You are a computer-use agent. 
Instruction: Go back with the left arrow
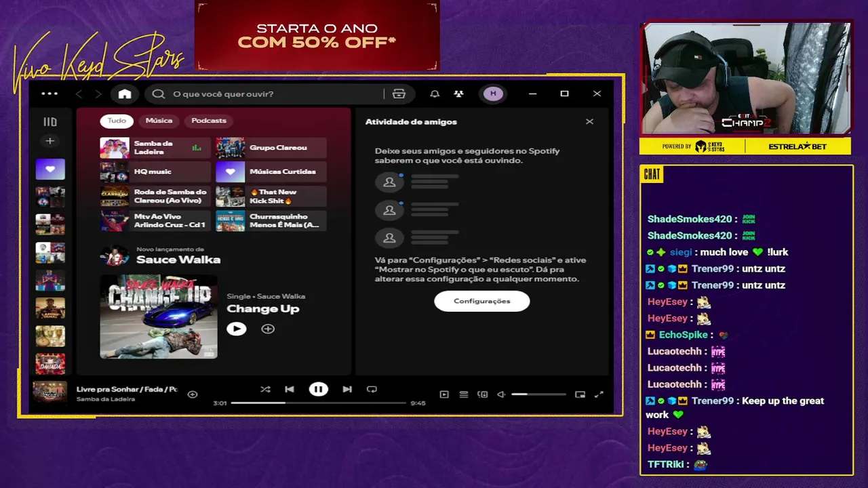(79, 94)
